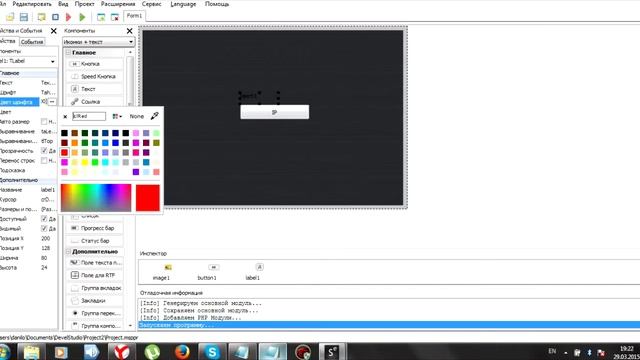Click the green play run icon
The image size is (640, 360).
(x=82, y=17)
